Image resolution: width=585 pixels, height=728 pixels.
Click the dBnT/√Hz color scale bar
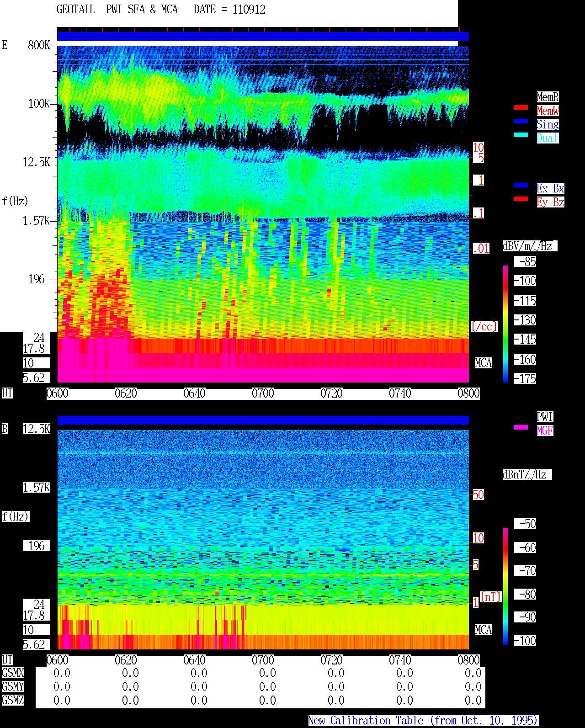click(505, 586)
